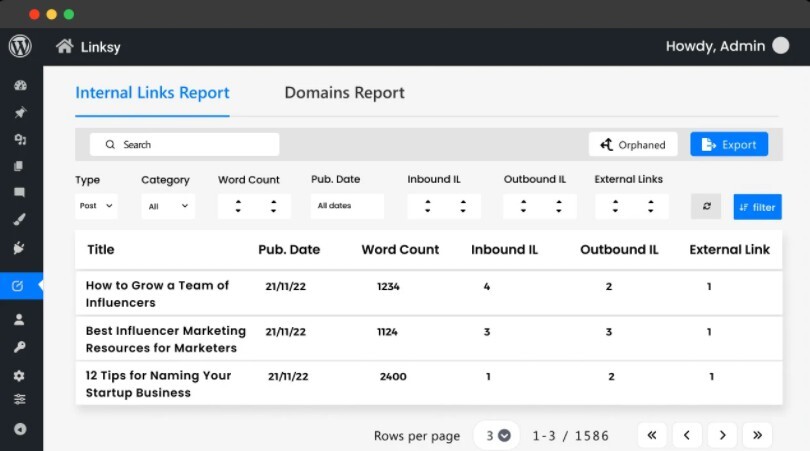Go to the next page arrow
810x451 pixels.
[x=722, y=435]
